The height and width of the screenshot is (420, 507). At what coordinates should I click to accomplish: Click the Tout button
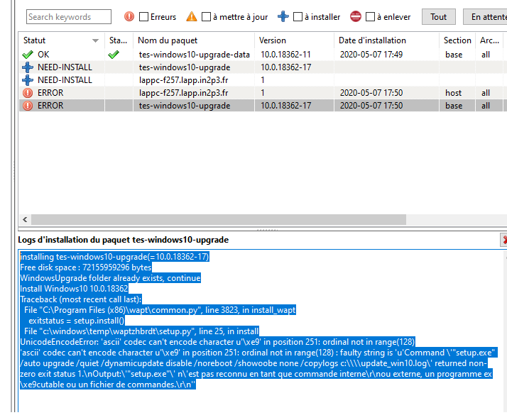438,17
